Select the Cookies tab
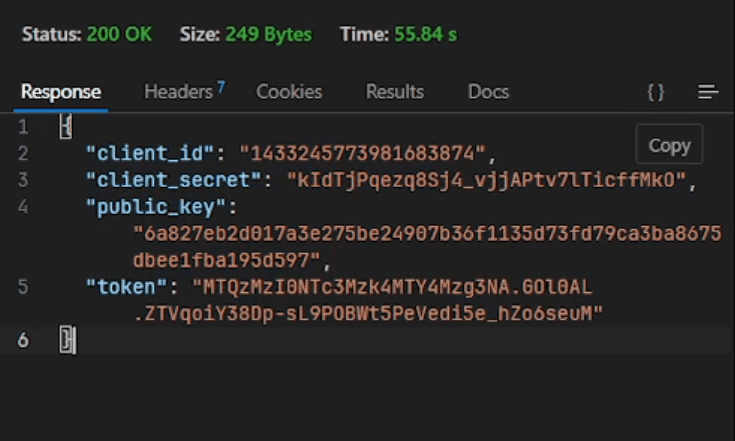Viewport: 735px width, 441px height. point(289,92)
